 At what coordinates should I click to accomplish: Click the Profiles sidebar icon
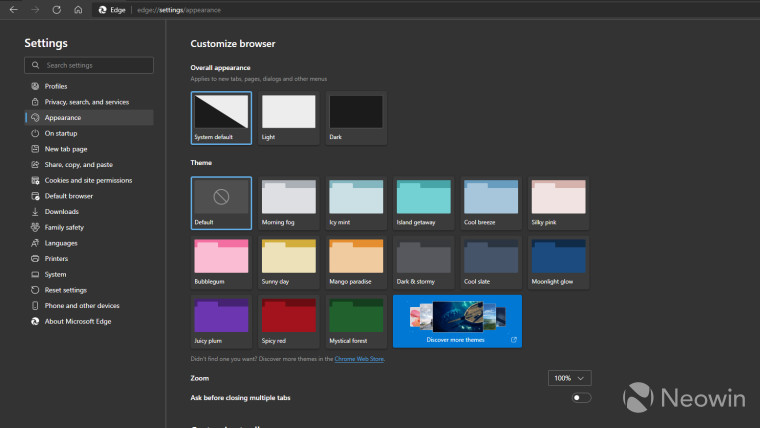35,86
